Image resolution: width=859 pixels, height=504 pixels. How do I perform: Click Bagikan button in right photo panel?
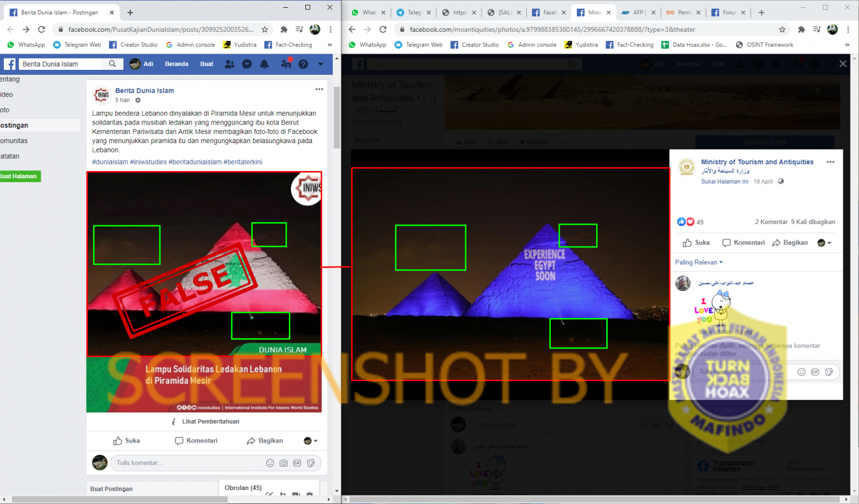coord(790,243)
